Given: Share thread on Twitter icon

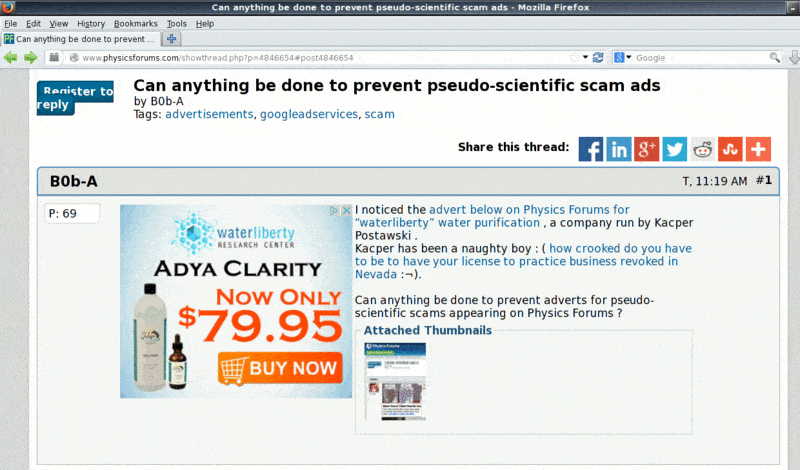Looking at the screenshot, I should tap(674, 149).
